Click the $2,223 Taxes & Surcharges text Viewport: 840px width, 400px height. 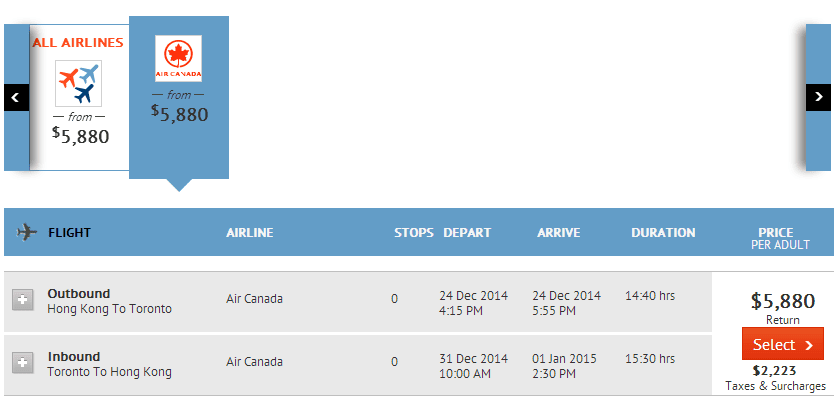pyautogui.click(x=775, y=377)
